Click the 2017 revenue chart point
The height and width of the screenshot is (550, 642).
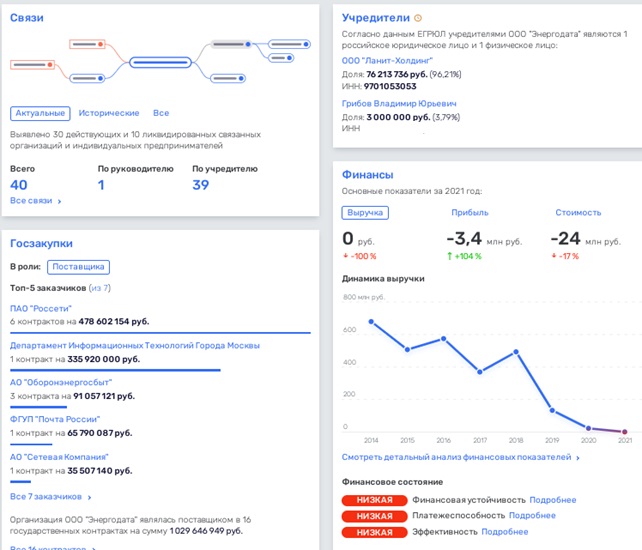pyautogui.click(x=480, y=372)
